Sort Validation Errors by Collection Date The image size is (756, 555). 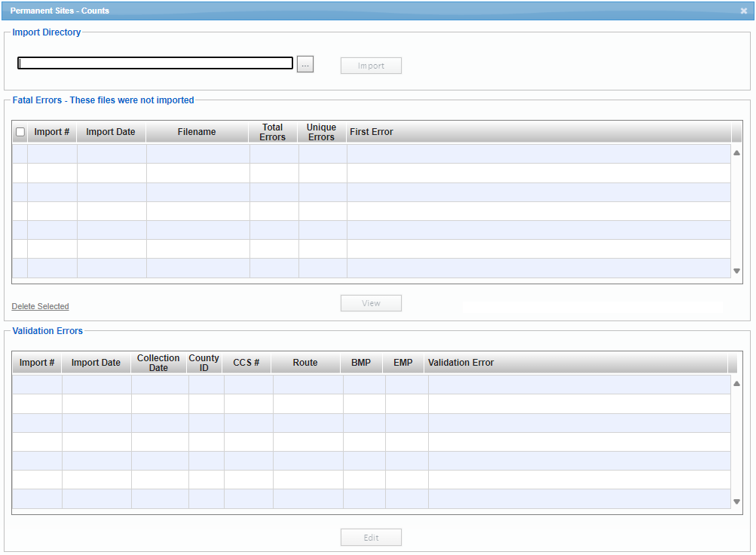pos(158,363)
